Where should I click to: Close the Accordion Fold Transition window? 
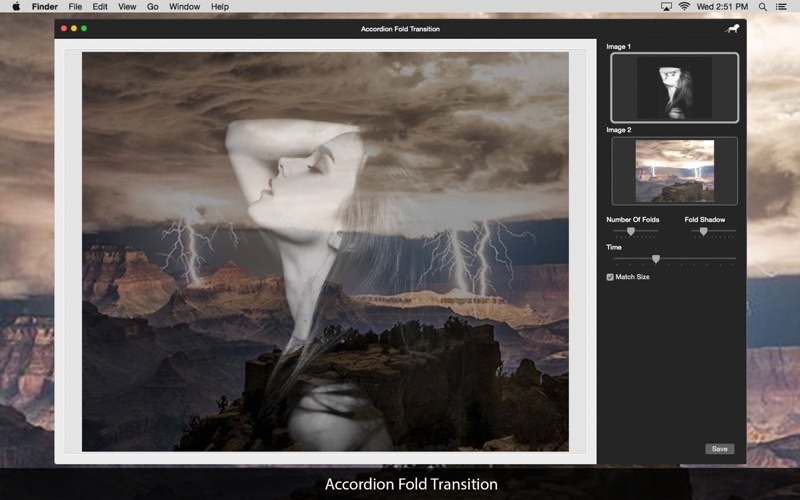[x=64, y=29]
